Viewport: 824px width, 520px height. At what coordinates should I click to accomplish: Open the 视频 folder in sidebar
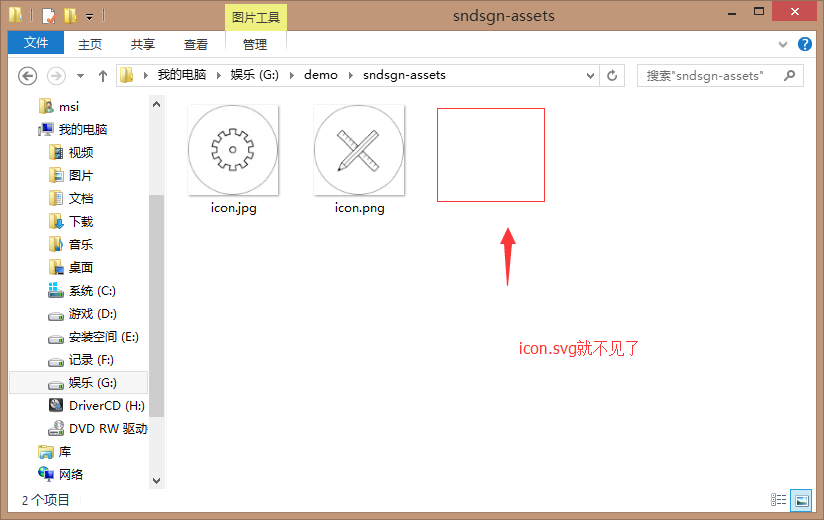(81, 153)
